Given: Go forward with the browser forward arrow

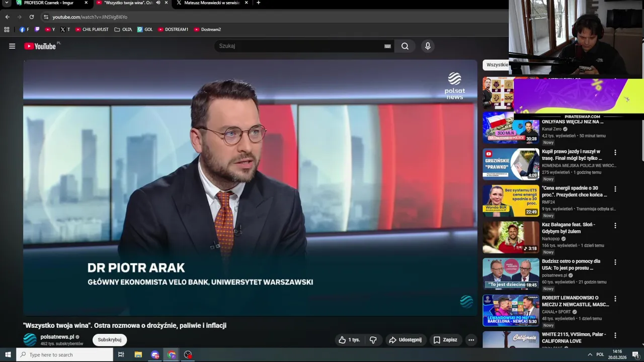Looking at the screenshot, I should coord(19,17).
